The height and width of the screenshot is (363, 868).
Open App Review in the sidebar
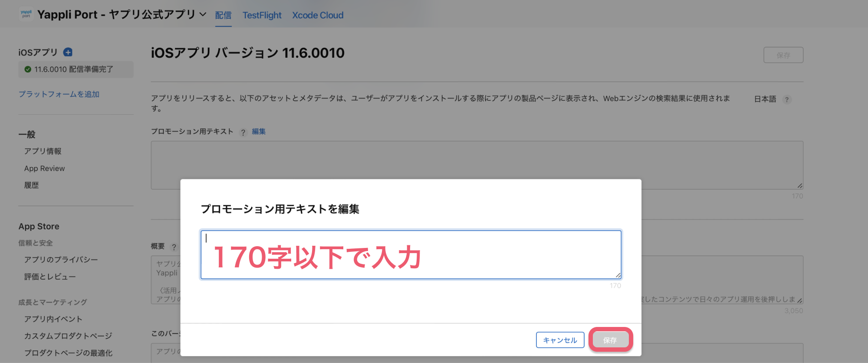coord(44,168)
